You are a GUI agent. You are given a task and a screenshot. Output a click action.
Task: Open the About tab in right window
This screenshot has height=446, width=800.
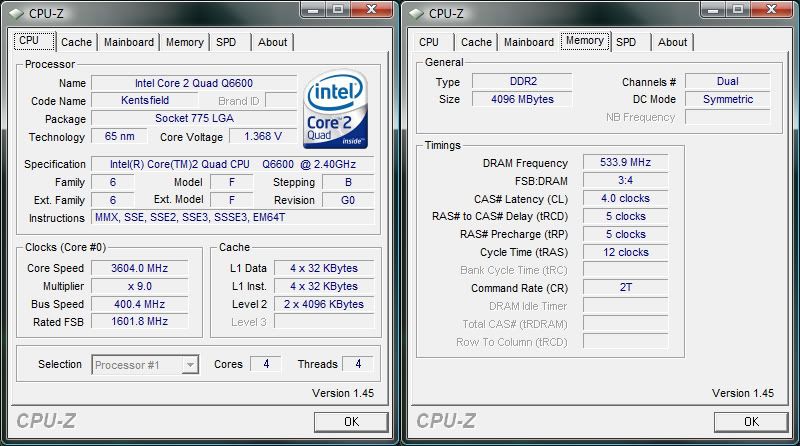pyautogui.click(x=672, y=42)
